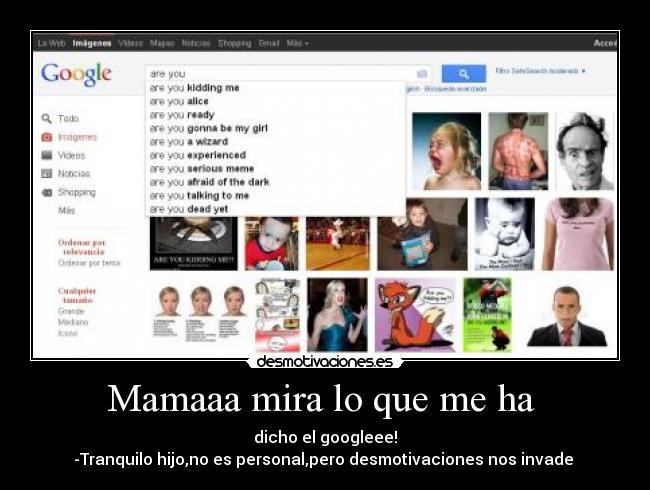Click the blue search magnifier button
Screen dimensions: 650x490
pos(463,74)
